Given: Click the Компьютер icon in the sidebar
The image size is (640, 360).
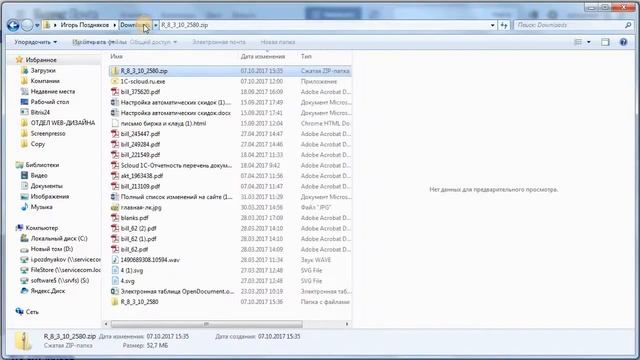Looking at the screenshot, I should click(x=19, y=228).
